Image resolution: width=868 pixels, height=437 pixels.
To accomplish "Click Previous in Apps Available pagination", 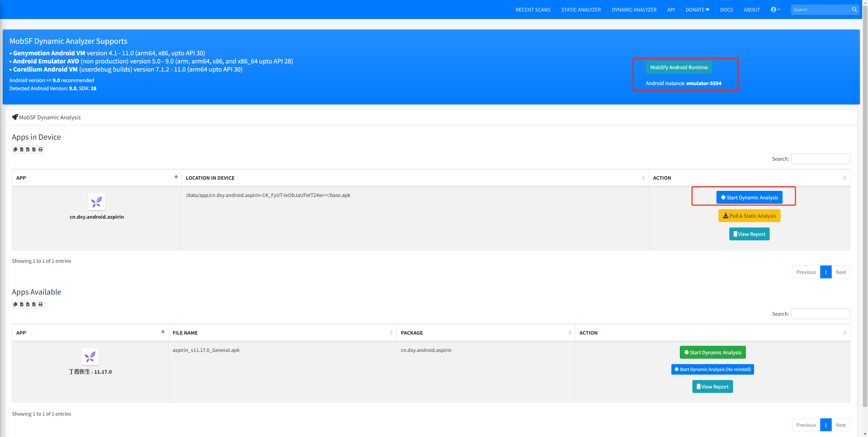I will (806, 425).
